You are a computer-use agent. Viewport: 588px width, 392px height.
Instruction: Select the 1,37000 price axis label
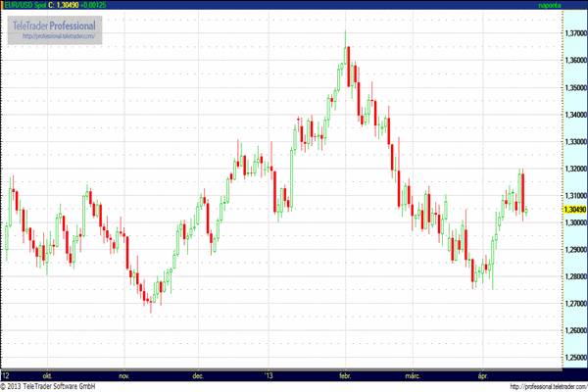[x=549, y=34]
